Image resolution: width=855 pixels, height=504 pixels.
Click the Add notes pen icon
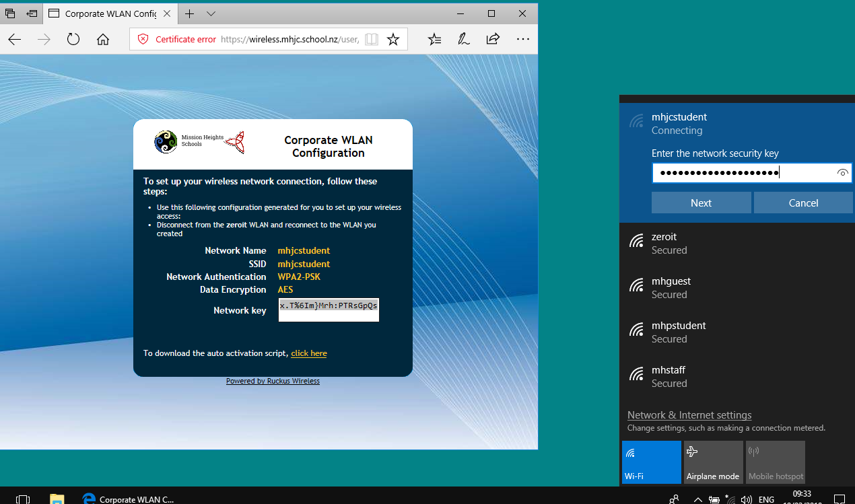pyautogui.click(x=463, y=40)
